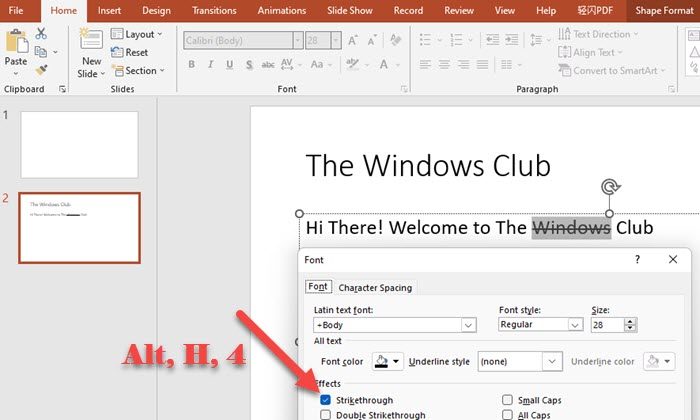Center the text alignment
The width and height of the screenshot is (700, 420).
pyautogui.click(x=444, y=65)
